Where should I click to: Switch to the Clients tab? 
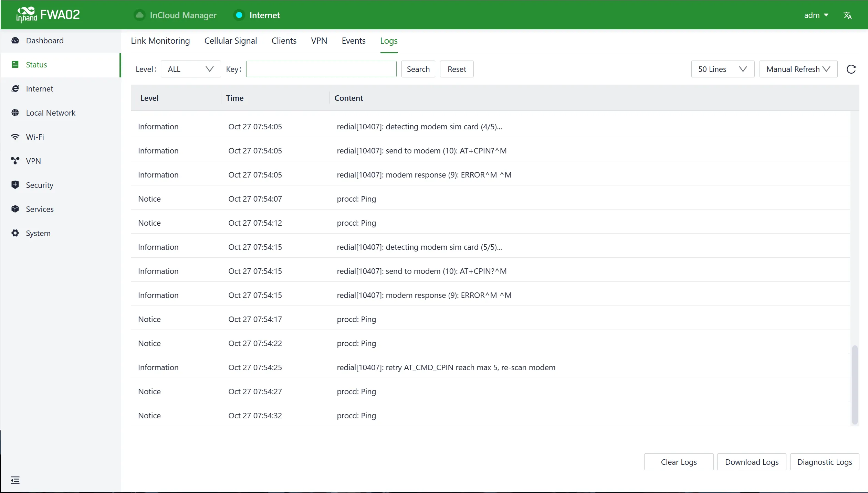pos(284,41)
